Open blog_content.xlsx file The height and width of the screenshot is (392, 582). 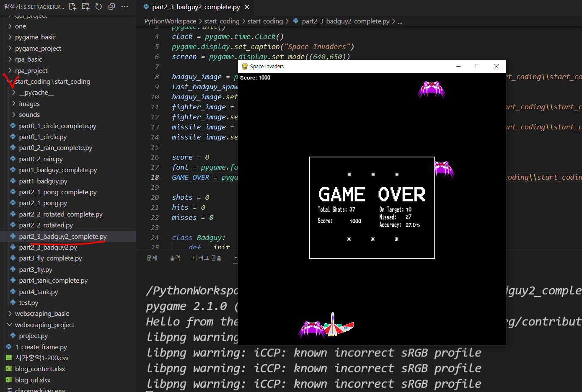point(40,369)
